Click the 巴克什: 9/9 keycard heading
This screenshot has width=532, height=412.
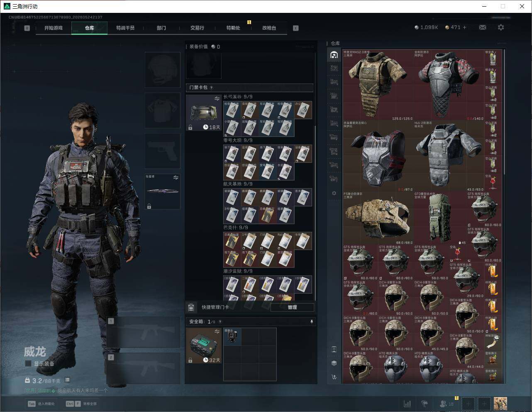pos(235,228)
